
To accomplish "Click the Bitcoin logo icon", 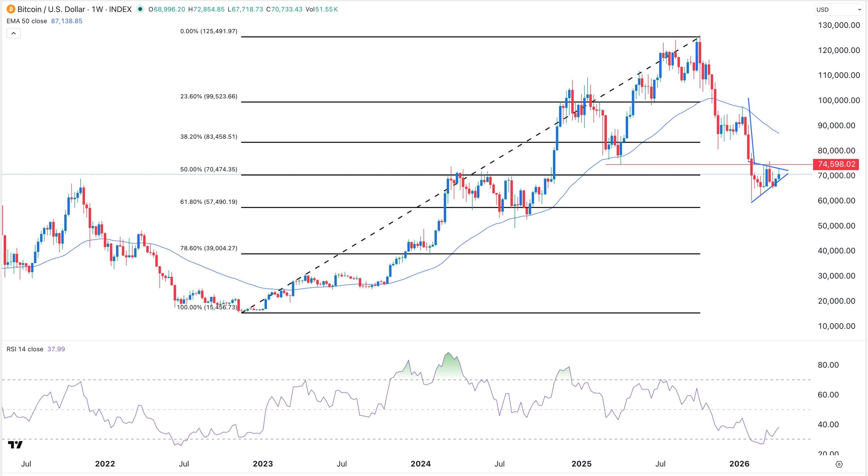I will click(x=11, y=9).
